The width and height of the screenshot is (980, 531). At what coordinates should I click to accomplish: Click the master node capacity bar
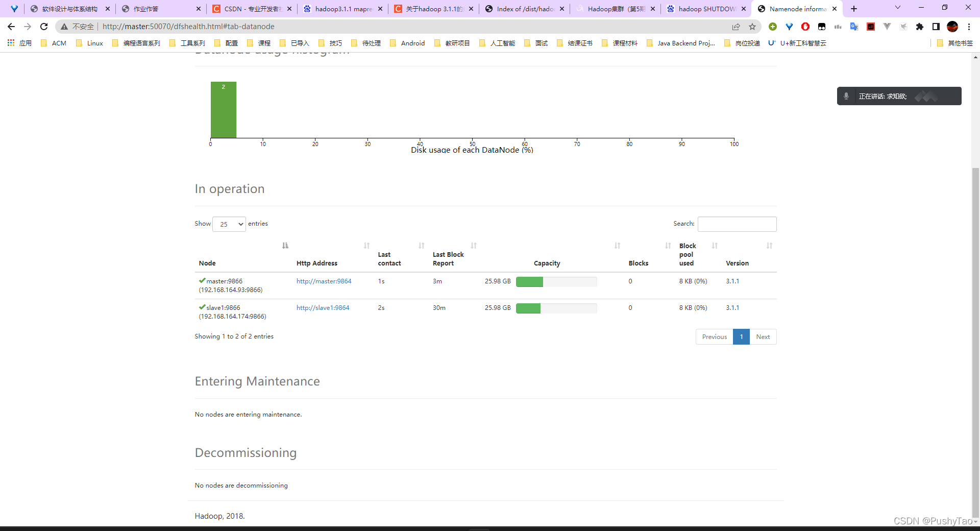(556, 282)
